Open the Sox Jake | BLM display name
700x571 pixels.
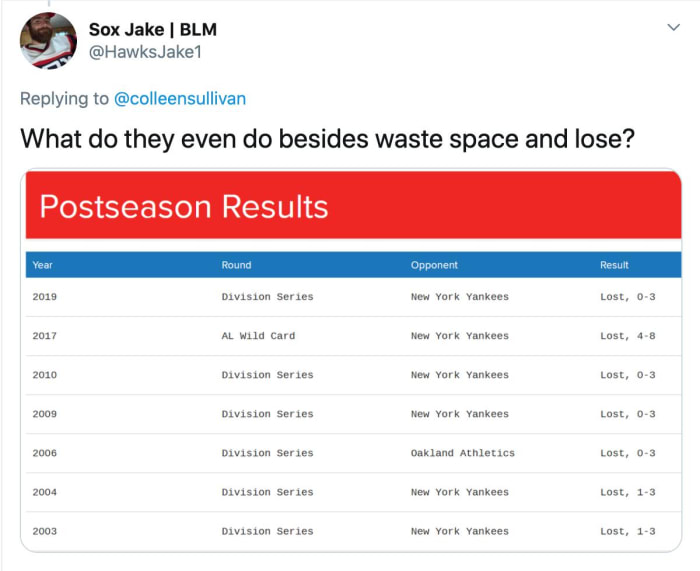point(152,29)
